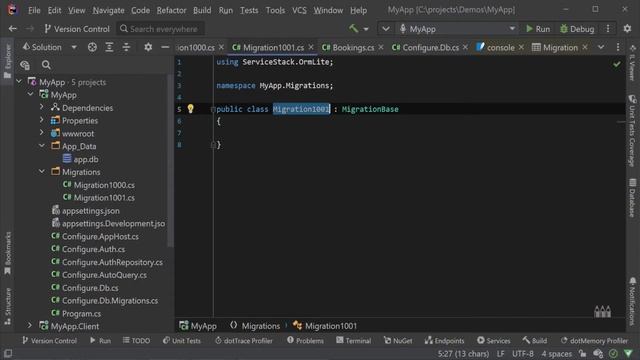Screen dimensions: 640x360
Task: Open the VCS menu
Action: 299,10
